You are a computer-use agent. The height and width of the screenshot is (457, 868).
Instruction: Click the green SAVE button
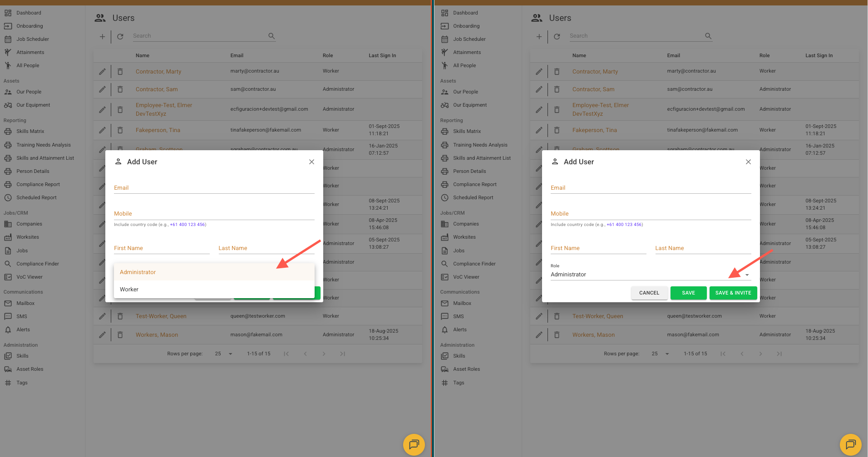point(688,293)
